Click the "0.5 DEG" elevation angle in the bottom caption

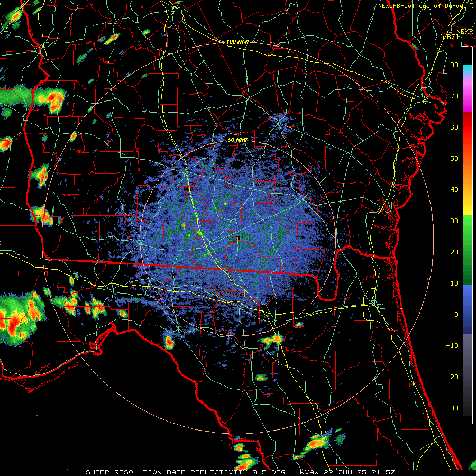[x=269, y=472]
